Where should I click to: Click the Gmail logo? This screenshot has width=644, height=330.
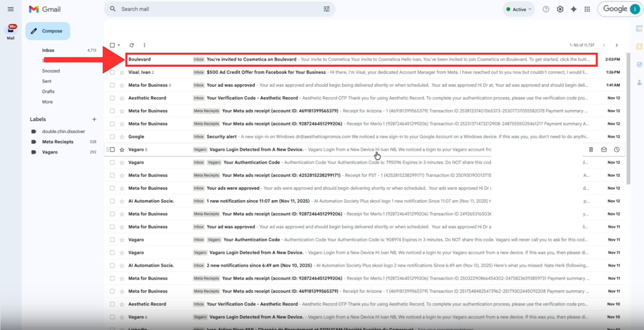[x=45, y=9]
